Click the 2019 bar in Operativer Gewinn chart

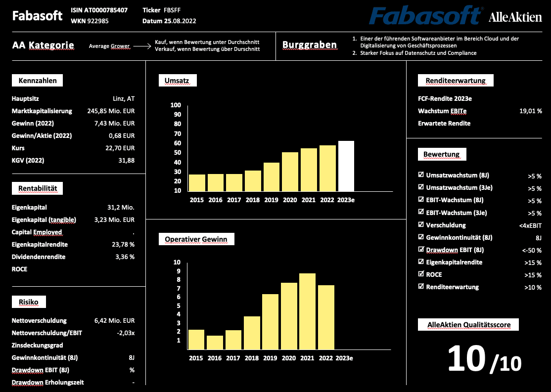click(270, 322)
